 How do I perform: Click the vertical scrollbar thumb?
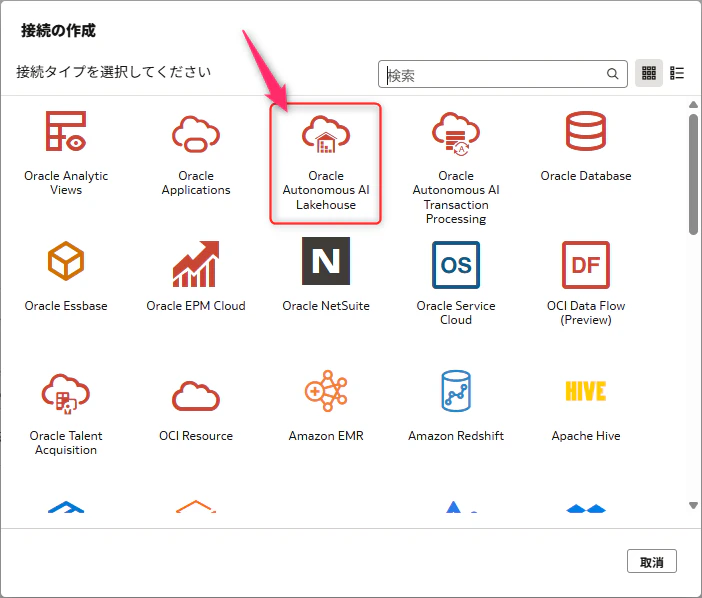[x=693, y=174]
